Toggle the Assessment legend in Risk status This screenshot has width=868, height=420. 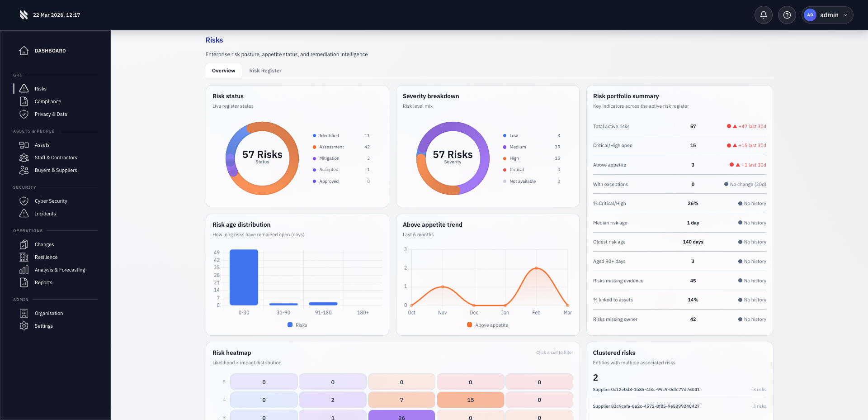pyautogui.click(x=331, y=147)
